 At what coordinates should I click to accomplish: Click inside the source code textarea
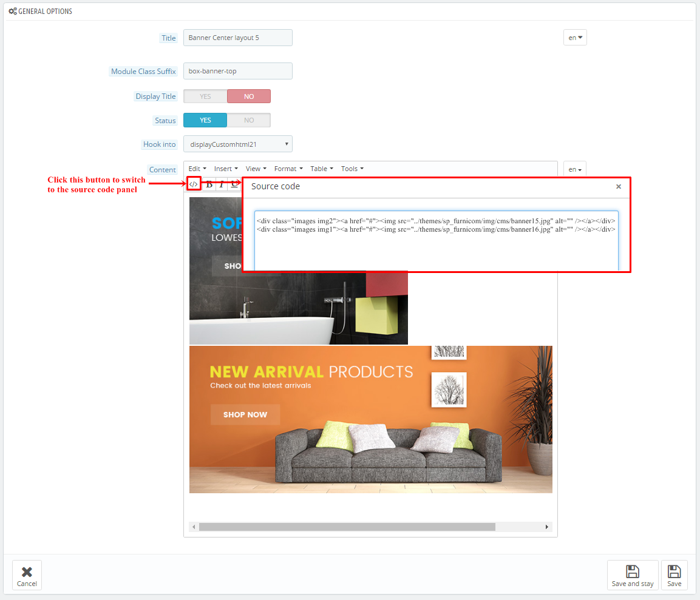click(x=436, y=241)
